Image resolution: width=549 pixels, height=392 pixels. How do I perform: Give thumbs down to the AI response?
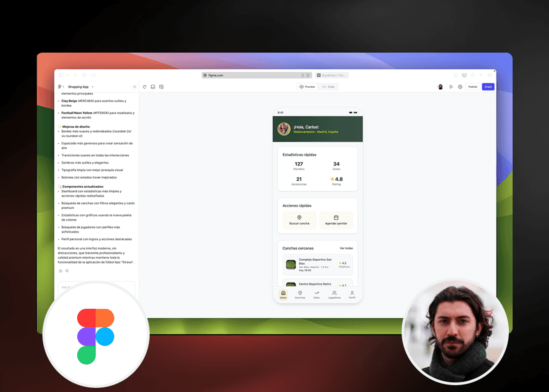[67, 271]
